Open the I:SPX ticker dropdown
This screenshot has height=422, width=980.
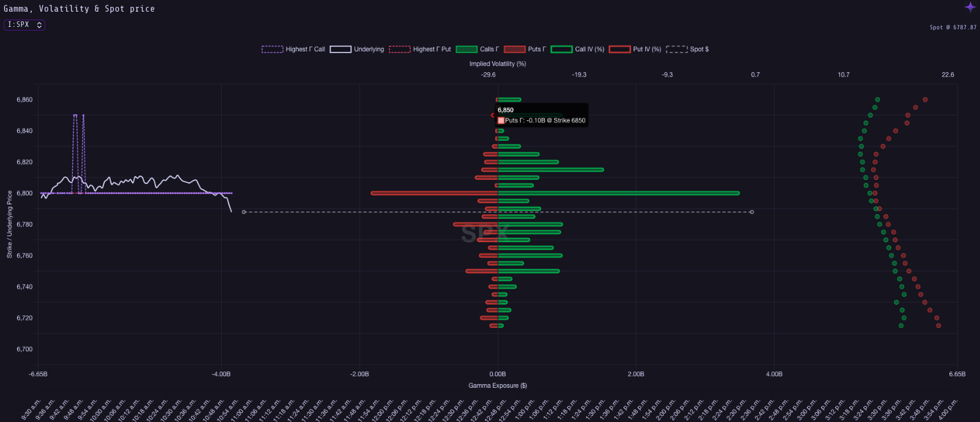tap(24, 25)
